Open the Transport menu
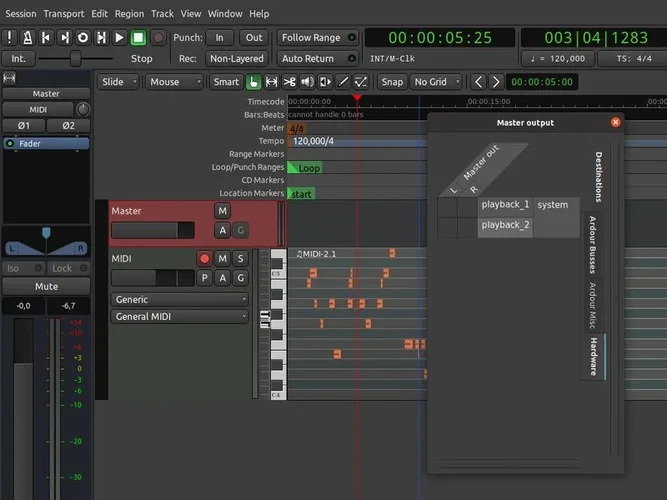The image size is (667, 500). [x=63, y=14]
